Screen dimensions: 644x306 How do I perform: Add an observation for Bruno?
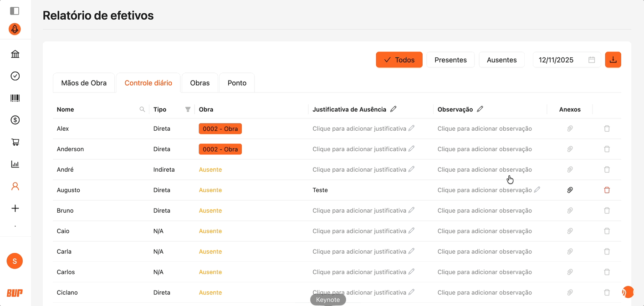485,210
